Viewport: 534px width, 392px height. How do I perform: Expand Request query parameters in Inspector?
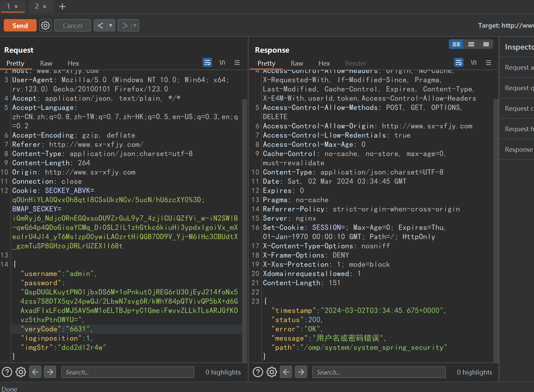(x=517, y=88)
